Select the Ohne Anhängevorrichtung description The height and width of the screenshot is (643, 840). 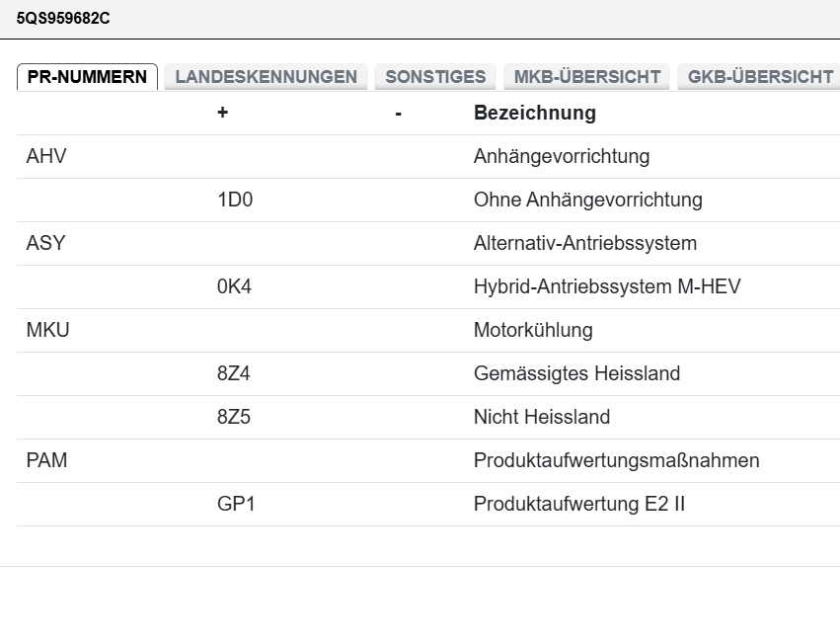click(587, 200)
